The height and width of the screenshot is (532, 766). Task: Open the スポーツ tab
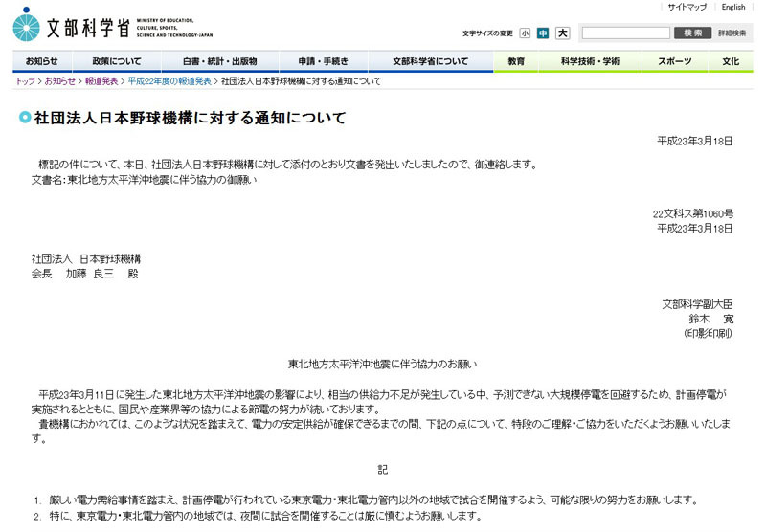tap(675, 61)
